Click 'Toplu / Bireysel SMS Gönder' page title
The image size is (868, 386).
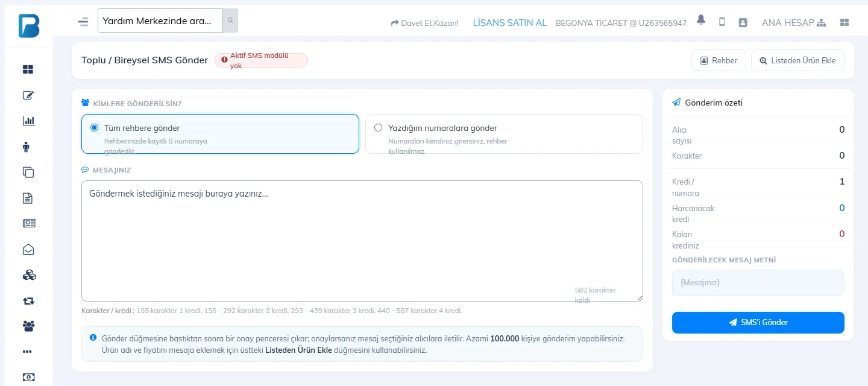(x=145, y=60)
